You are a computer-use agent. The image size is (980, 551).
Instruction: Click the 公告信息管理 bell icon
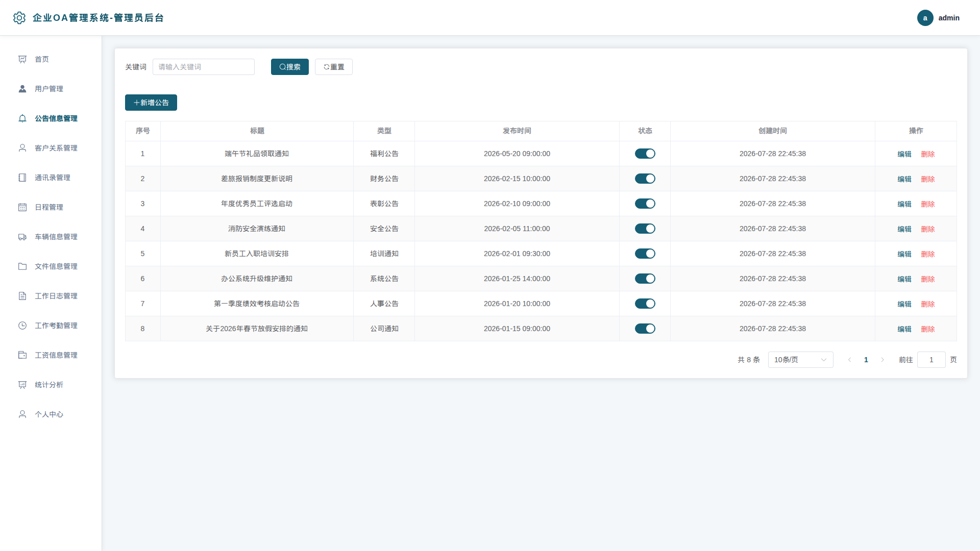22,118
